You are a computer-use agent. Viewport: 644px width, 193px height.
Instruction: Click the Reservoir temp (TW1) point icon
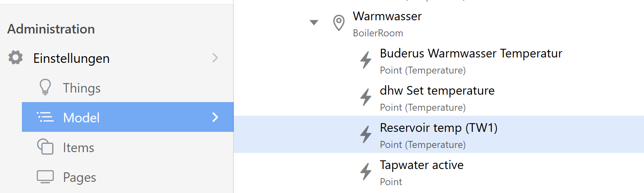366,135
